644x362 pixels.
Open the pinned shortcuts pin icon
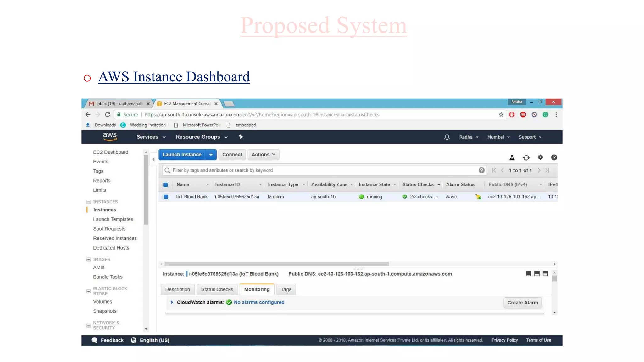click(x=241, y=137)
